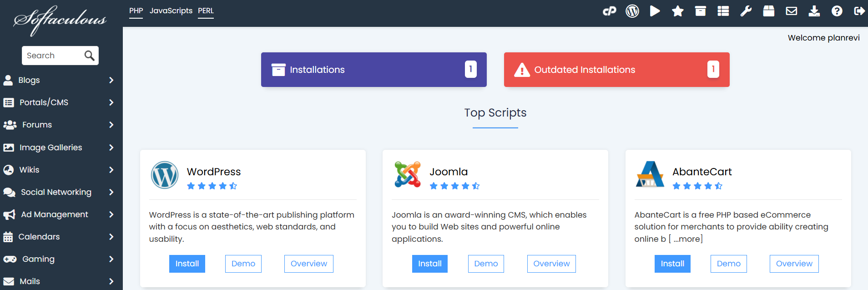868x290 pixels.
Task: Click the Calendars icon in sidebar
Action: 8,237
